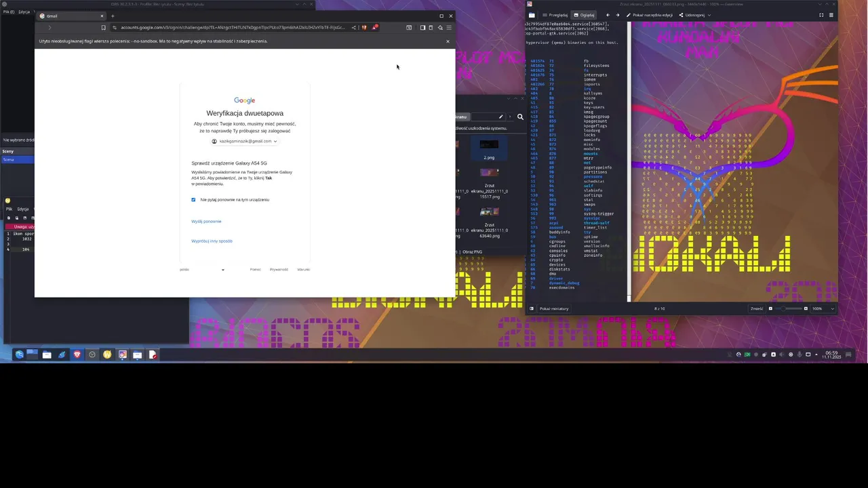This screenshot has height=488, width=868.
Task: Open the Prywatność footer link
Action: (x=279, y=270)
